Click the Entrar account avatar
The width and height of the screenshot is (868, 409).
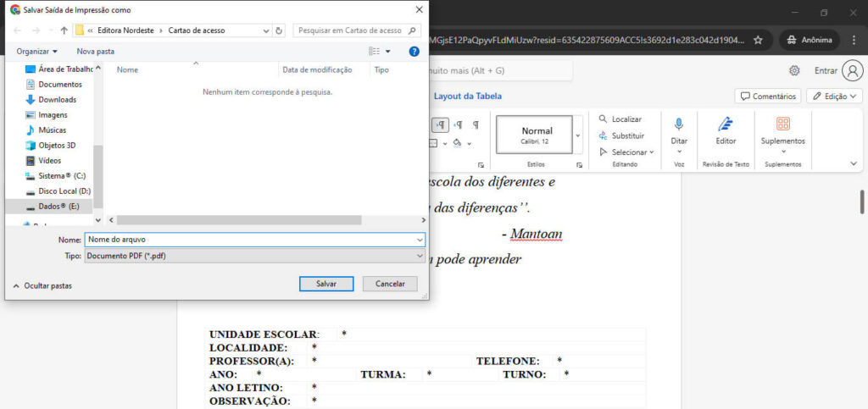[853, 71]
